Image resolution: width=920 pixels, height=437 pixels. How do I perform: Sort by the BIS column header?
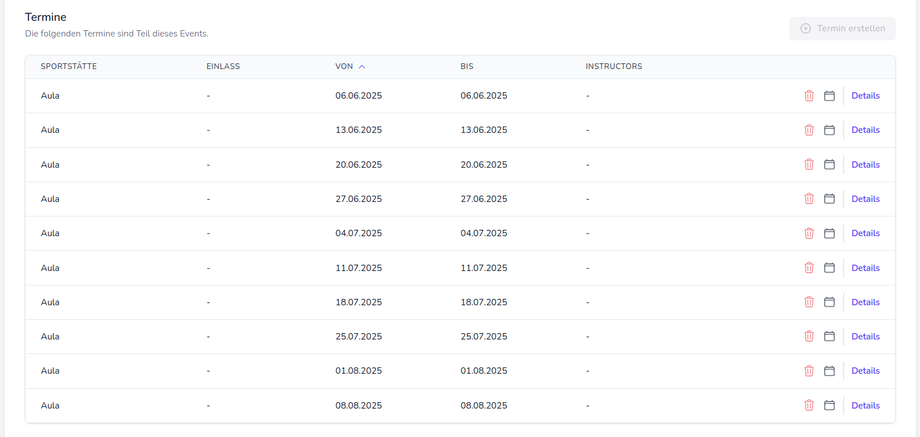click(x=467, y=66)
